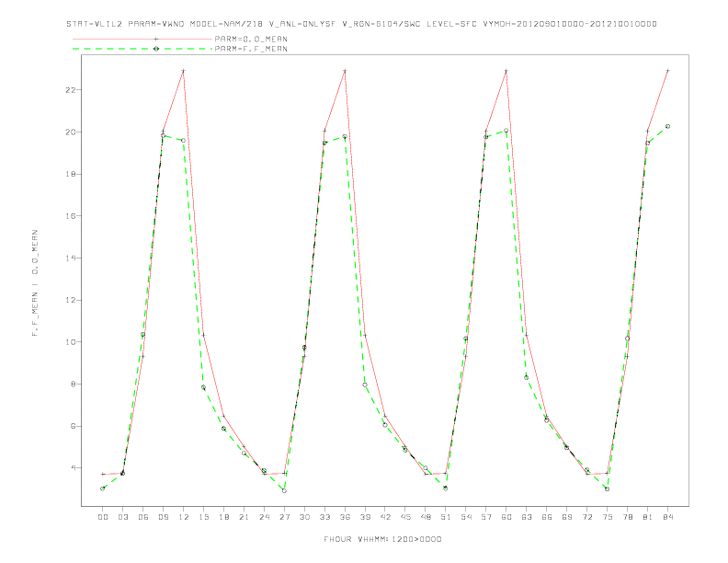Image resolution: width=728 pixels, height=563 pixels.
Task: Click x-axis forecast hour label 24
Action: 264,517
